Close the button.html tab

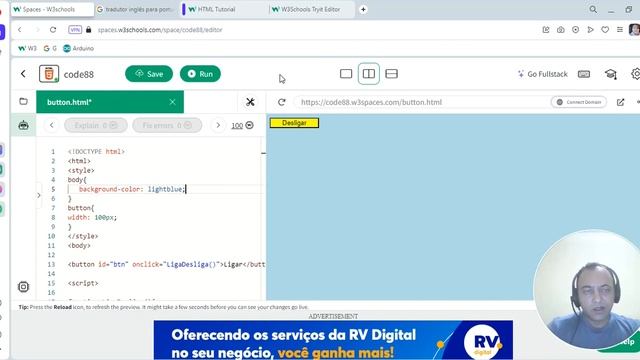pyautogui.click(x=172, y=102)
